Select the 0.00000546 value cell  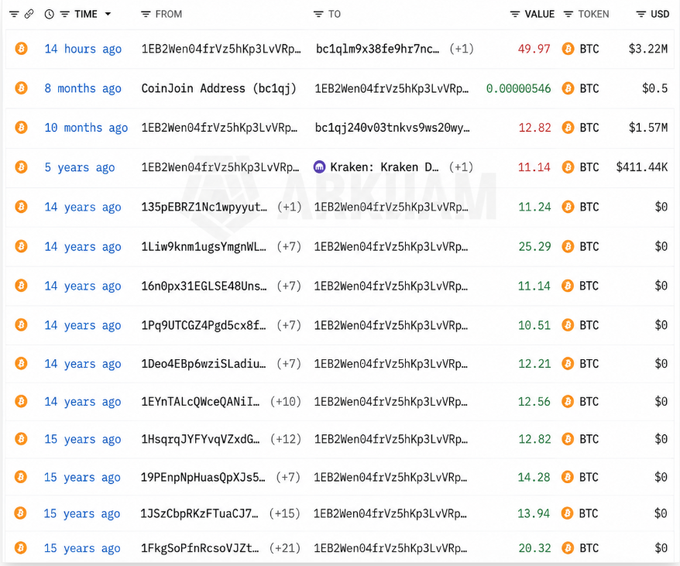[518, 88]
